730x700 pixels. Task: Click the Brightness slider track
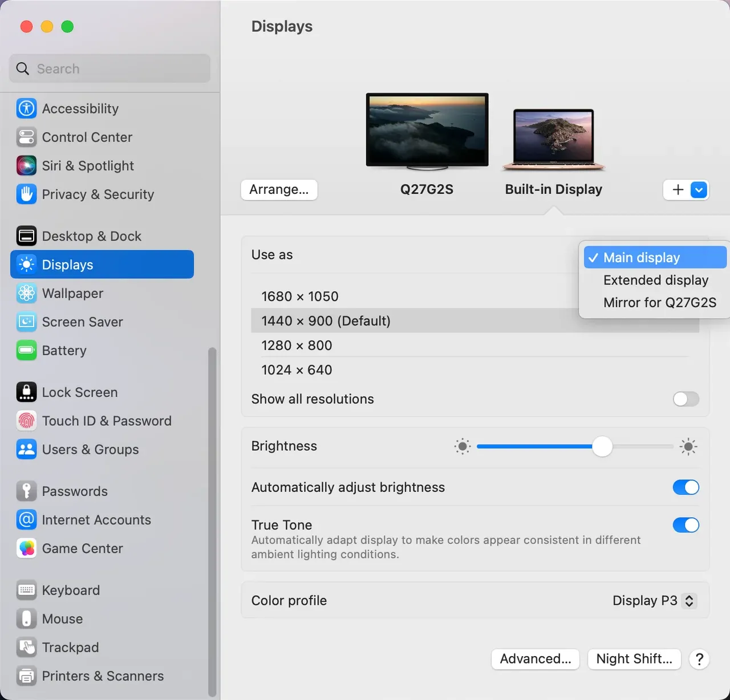pyautogui.click(x=575, y=446)
